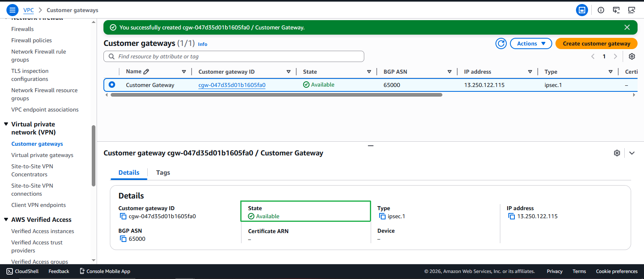The height and width of the screenshot is (279, 644).
Task: Click Create customer gateway button
Action: [597, 43]
